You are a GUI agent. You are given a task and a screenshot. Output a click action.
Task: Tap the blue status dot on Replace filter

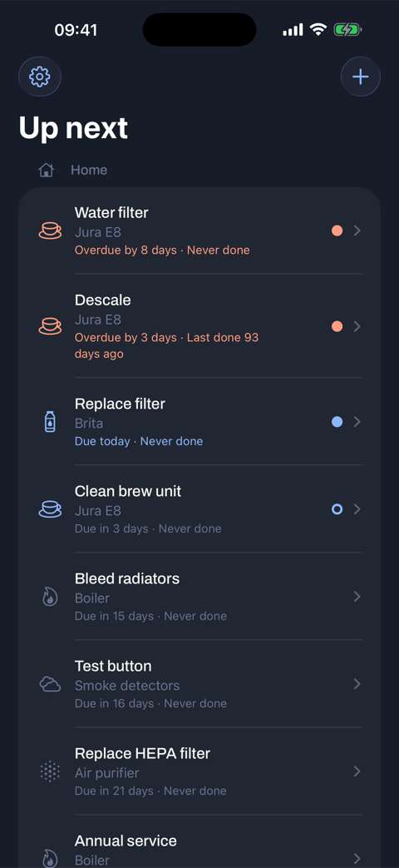[337, 422]
